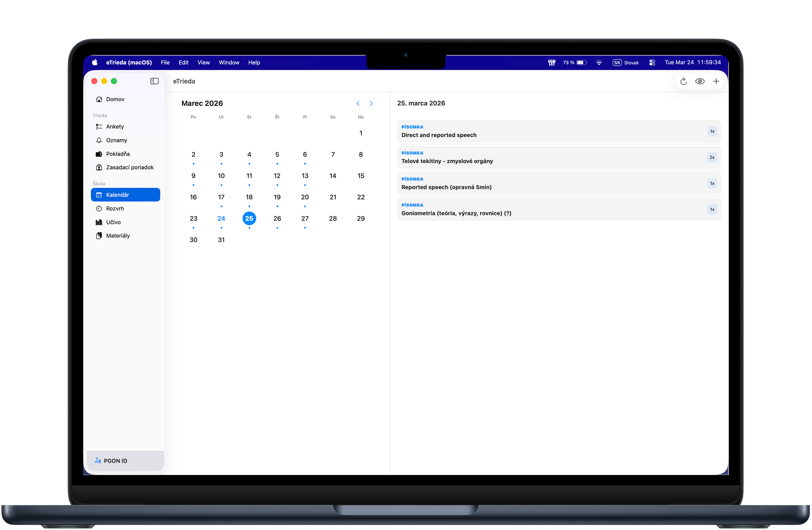Open the Goniometria (teória, výrazy, rovnice) test
The width and height of the screenshot is (812, 530).
559,209
